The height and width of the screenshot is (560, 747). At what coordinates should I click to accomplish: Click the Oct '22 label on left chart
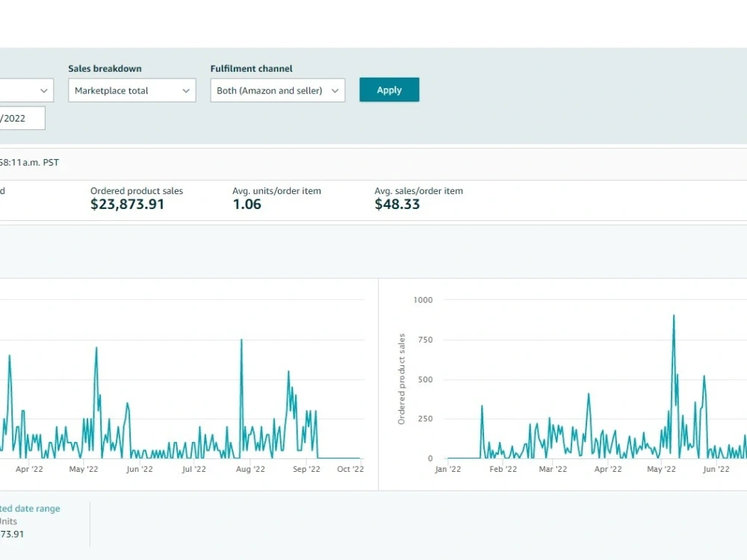(x=350, y=469)
